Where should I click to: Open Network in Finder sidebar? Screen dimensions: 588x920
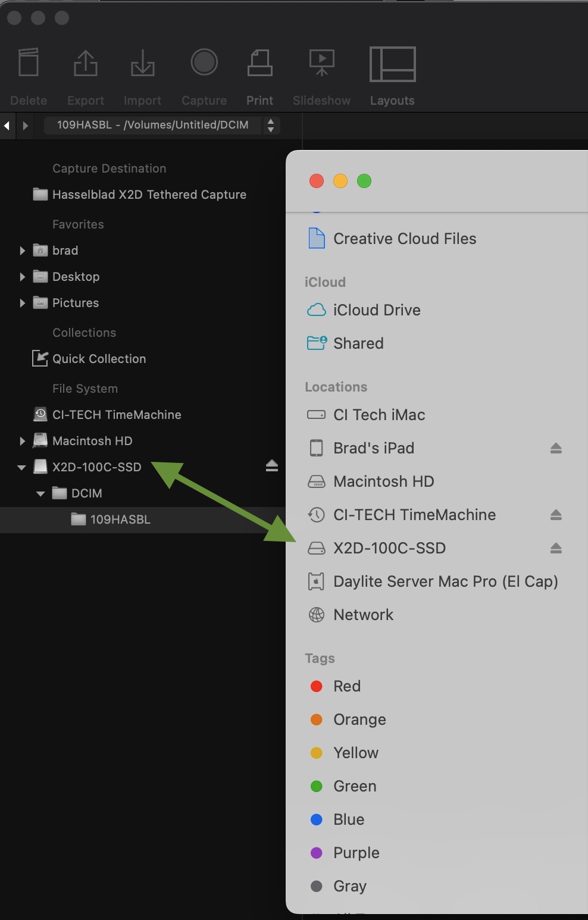click(x=364, y=615)
